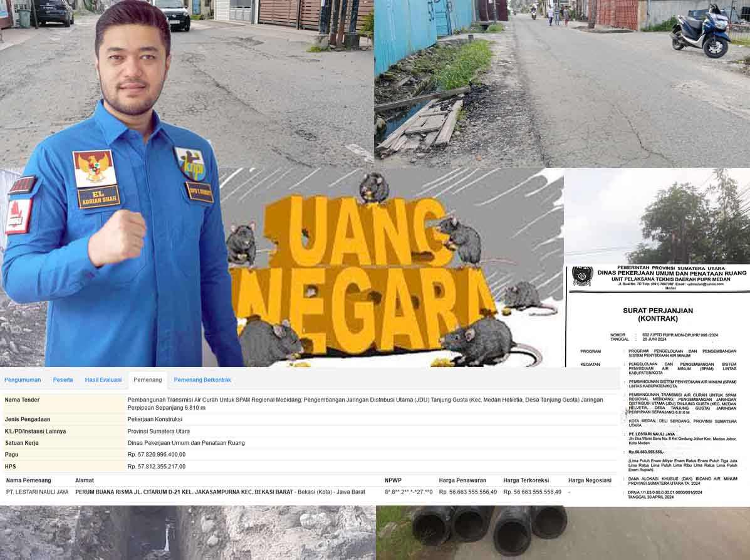Click the Sumatera Utara crest on letterhead
The width and height of the screenshot is (750, 560).
[x=582, y=276]
